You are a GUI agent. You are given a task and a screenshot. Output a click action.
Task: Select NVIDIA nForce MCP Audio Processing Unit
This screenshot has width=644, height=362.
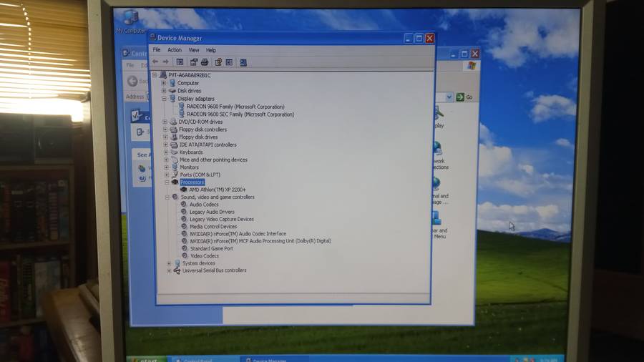point(260,241)
